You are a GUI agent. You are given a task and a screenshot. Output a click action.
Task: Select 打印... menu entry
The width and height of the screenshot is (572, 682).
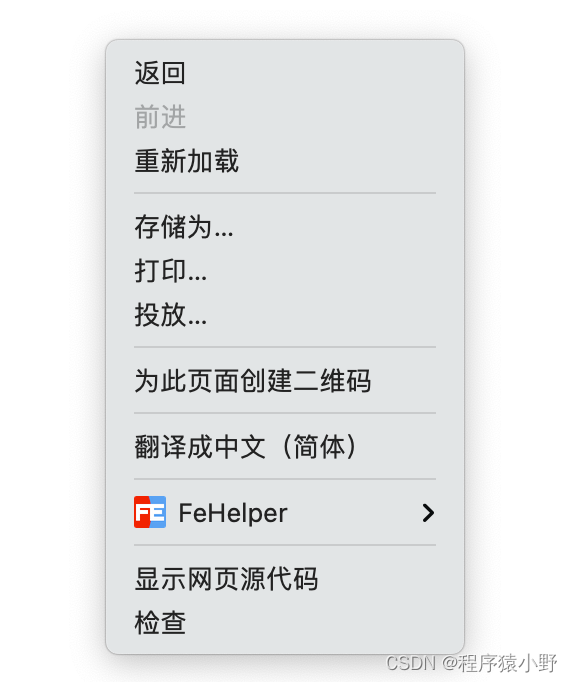285,271
